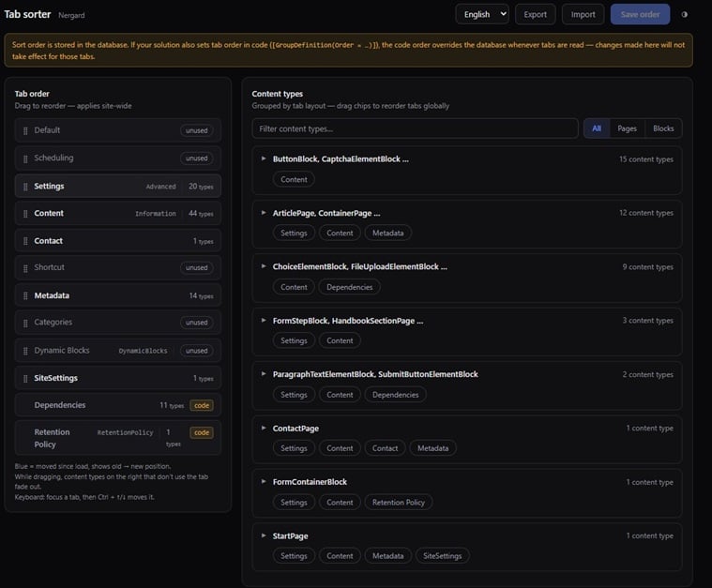Click Settings chip under ParagraphTextElementBlock group
Viewport: 712px width, 588px height.
tap(294, 395)
